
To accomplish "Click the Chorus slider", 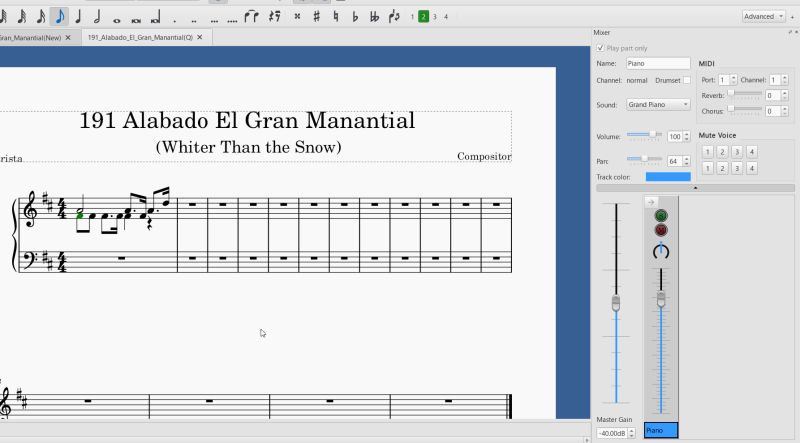I will pyautogui.click(x=745, y=110).
